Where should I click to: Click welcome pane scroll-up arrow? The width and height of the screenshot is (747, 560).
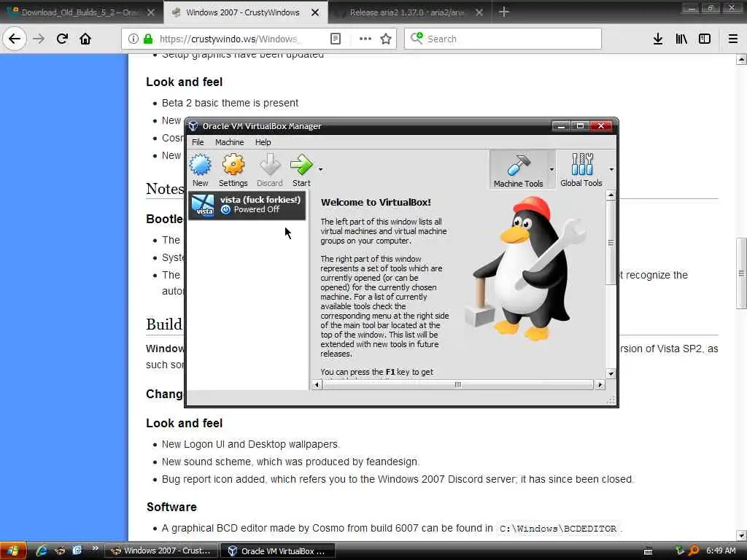[611, 195]
